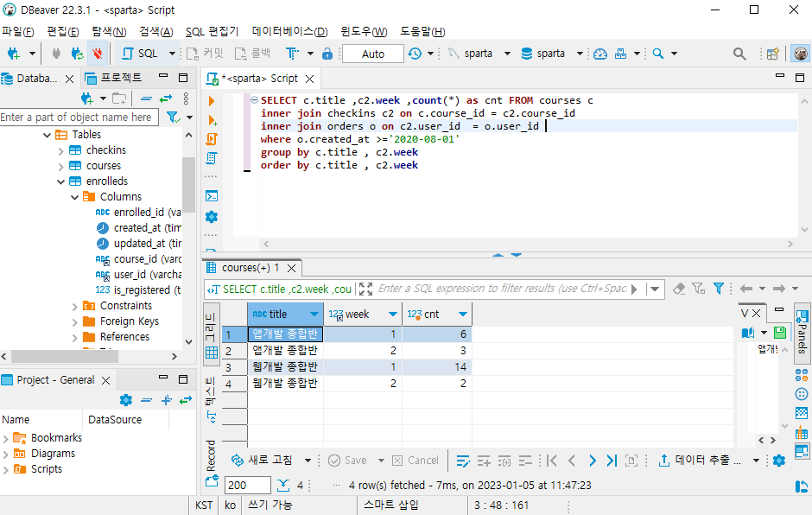The width and height of the screenshot is (812, 515).
Task: Go to the first row icon
Action: pos(551,460)
